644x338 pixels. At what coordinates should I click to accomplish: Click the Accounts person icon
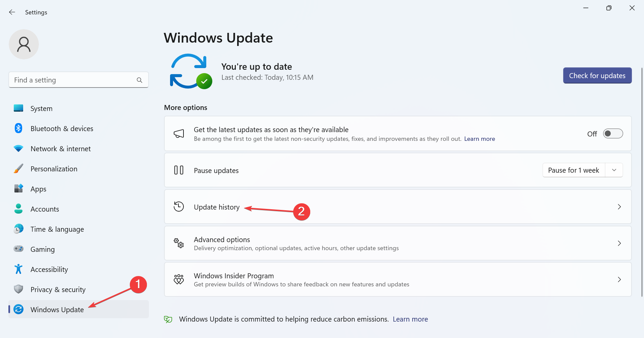18,209
